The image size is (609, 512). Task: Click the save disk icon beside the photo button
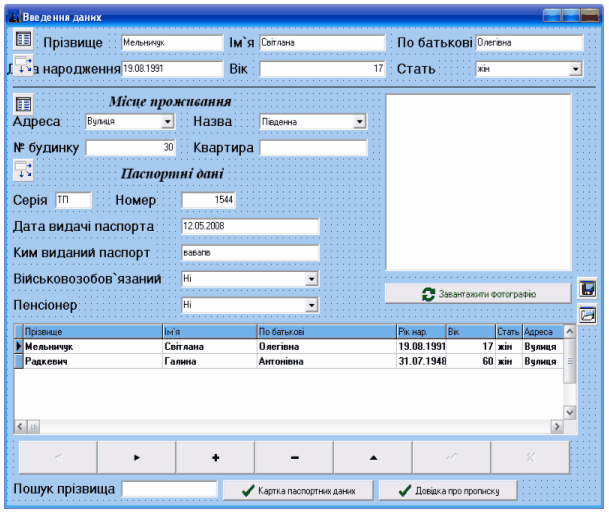[588, 290]
